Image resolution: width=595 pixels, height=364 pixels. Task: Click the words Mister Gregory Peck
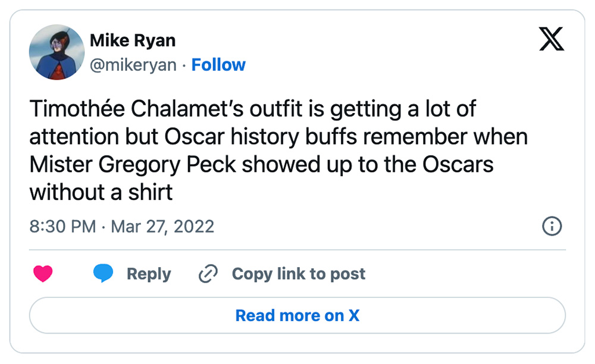coord(133,165)
